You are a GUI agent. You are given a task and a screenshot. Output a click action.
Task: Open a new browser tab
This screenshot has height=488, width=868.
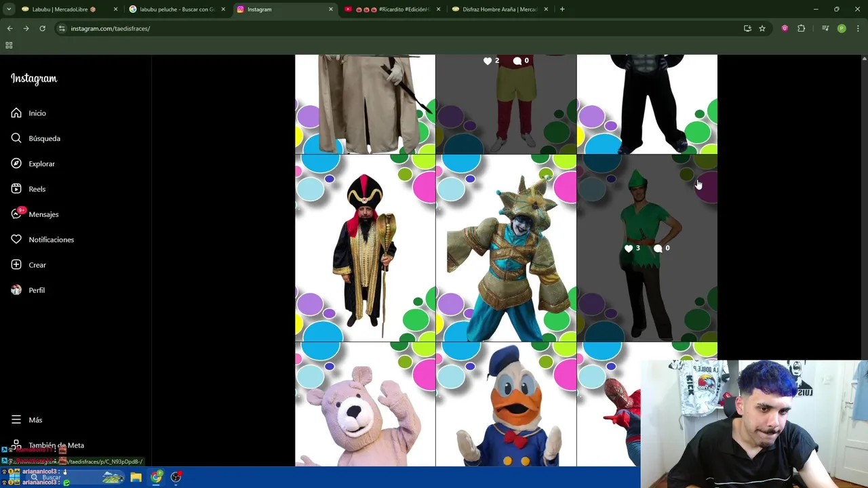click(562, 9)
